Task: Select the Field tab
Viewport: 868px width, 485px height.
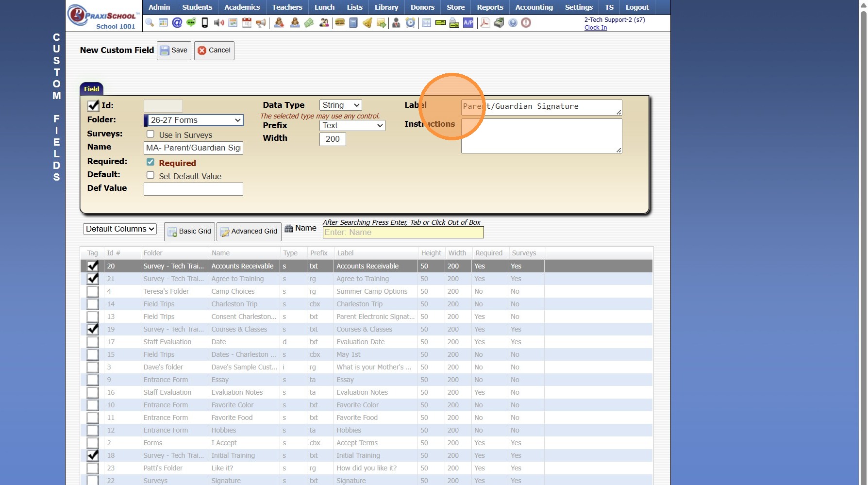Action: coord(91,89)
